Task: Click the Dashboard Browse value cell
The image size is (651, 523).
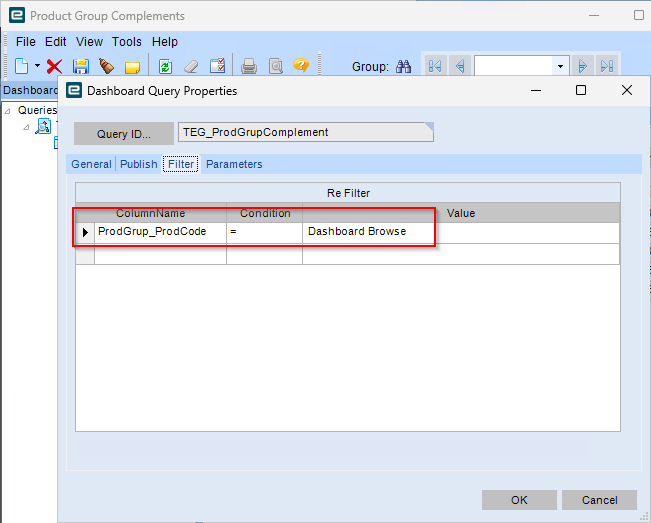Action: click(x=461, y=232)
